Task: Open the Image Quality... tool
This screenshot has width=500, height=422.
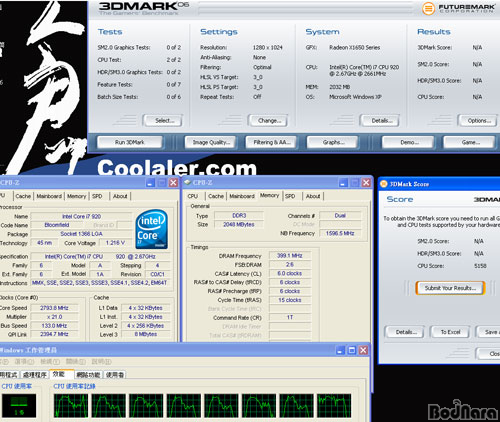Action: (210, 142)
